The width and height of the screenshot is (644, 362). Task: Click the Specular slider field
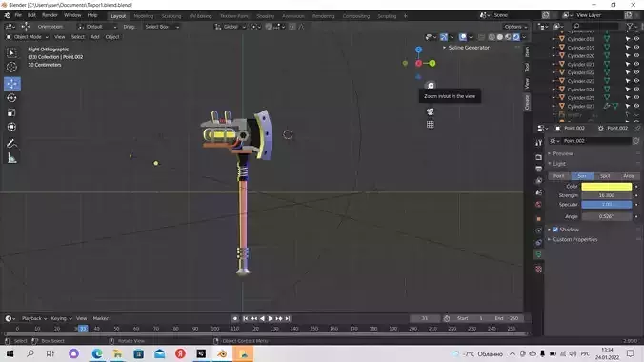(x=606, y=204)
